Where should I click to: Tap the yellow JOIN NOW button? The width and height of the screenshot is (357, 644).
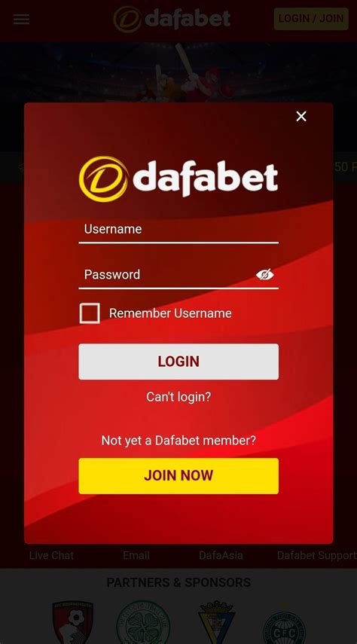[178, 475]
